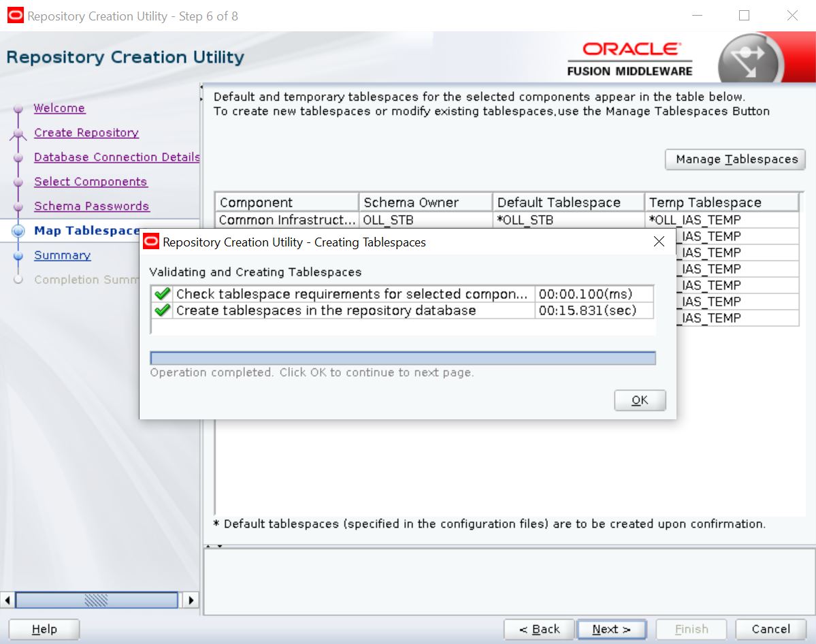This screenshot has height=644, width=816.
Task: Go to the Summary step link
Action: [x=63, y=255]
